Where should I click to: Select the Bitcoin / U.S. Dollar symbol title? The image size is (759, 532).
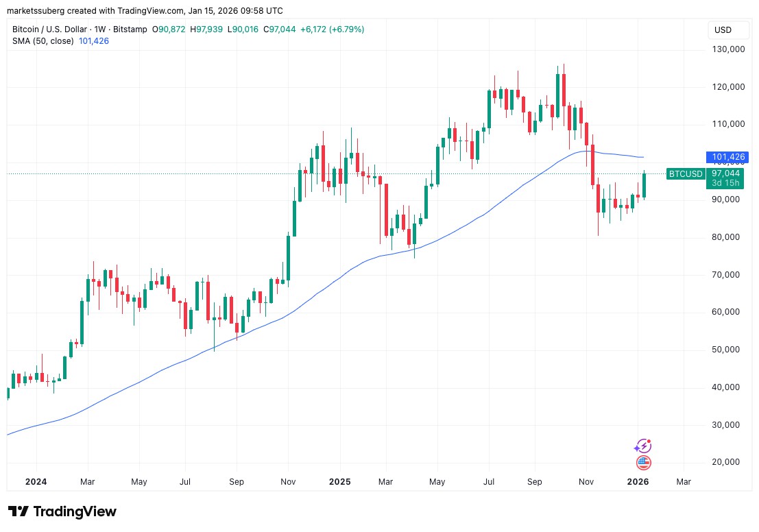coord(50,29)
